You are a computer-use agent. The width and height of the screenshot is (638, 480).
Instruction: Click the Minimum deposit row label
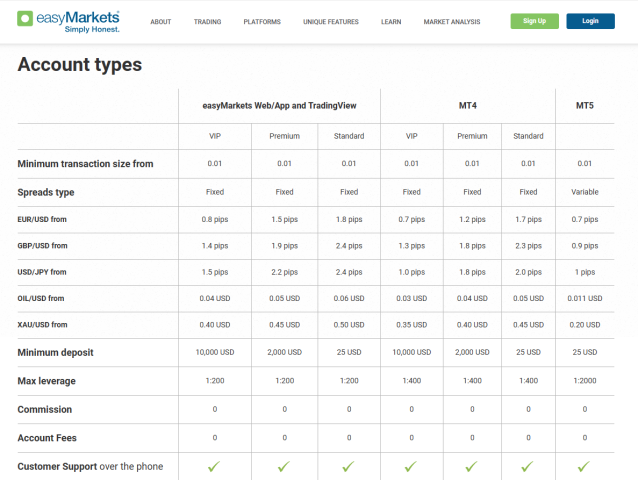(55, 353)
